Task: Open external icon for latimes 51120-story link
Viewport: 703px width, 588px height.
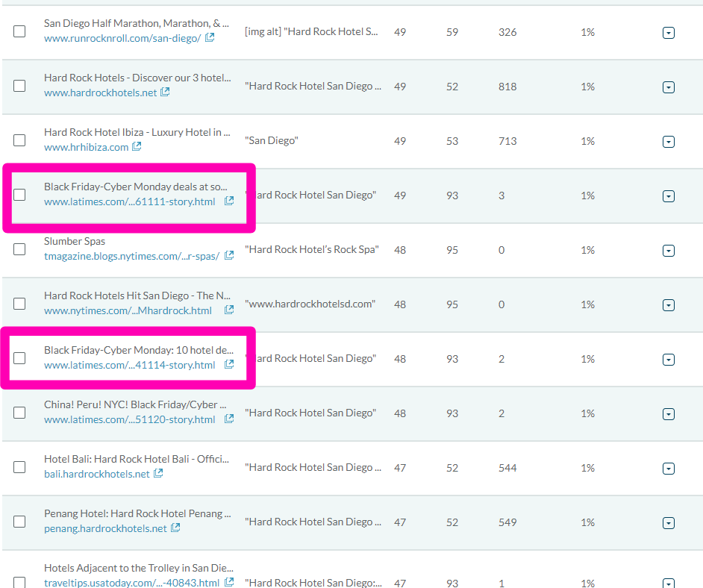Action: point(229,419)
